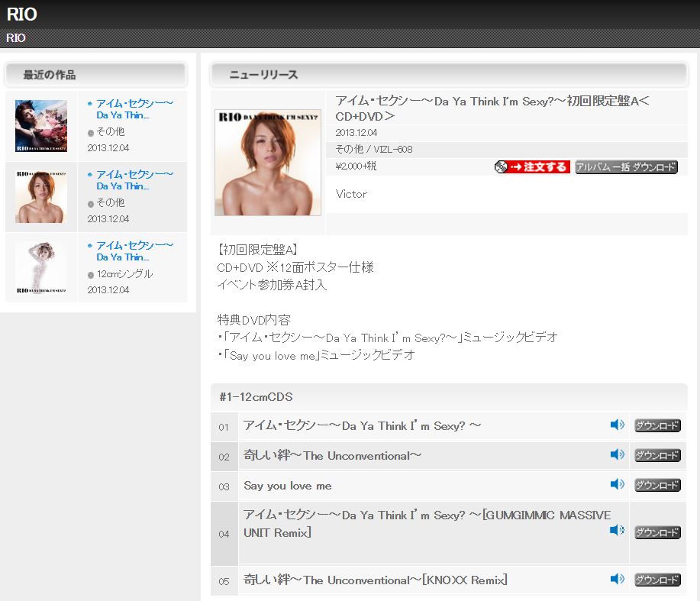The image size is (700, 601).
Task: Open the large new release cover image
Action: pos(268,162)
